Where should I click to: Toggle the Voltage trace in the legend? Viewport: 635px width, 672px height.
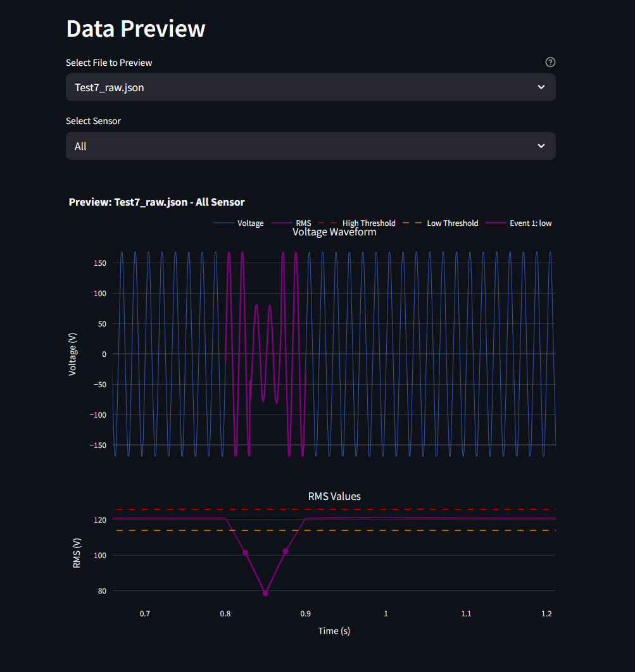coord(239,223)
